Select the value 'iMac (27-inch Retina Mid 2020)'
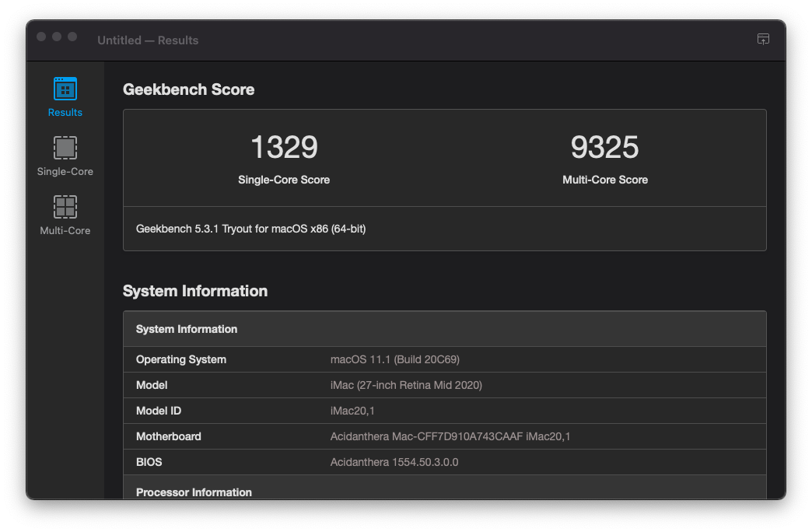The width and height of the screenshot is (812, 532). tap(406, 385)
